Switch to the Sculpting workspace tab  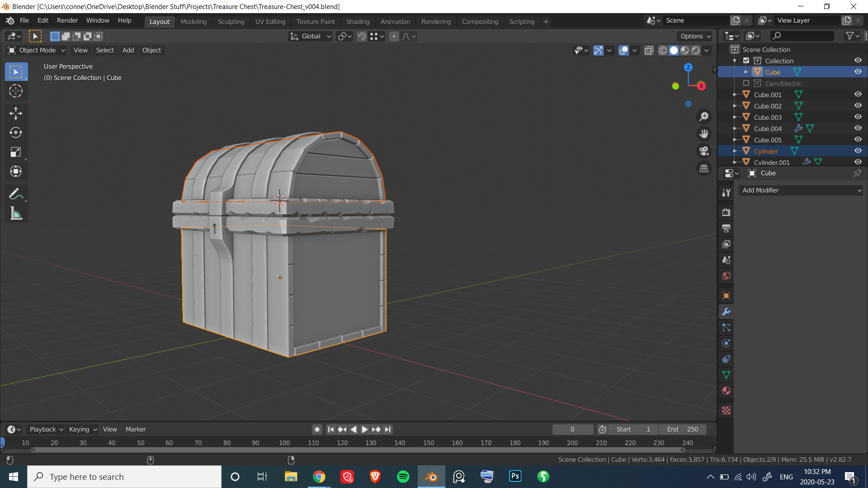231,21
